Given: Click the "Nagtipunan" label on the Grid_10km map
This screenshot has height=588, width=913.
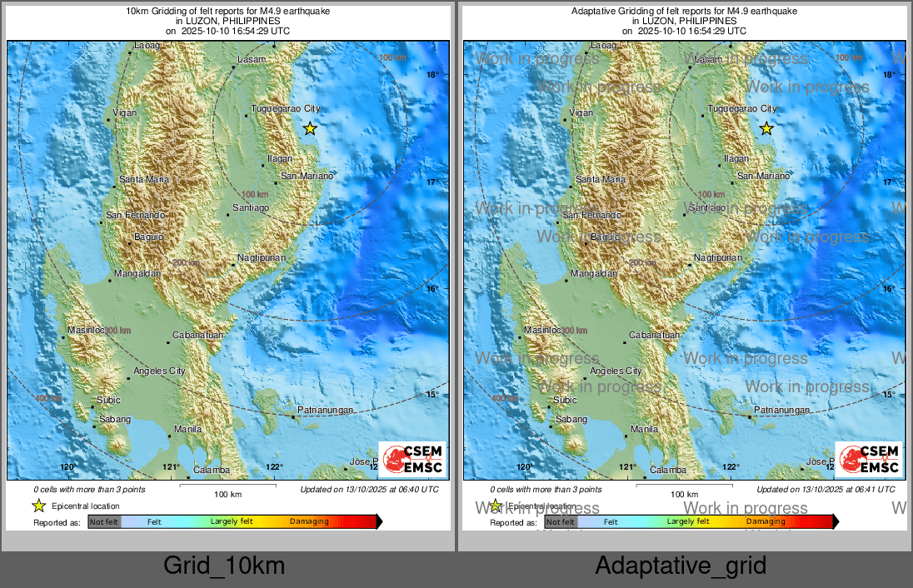Looking at the screenshot, I should (262, 258).
